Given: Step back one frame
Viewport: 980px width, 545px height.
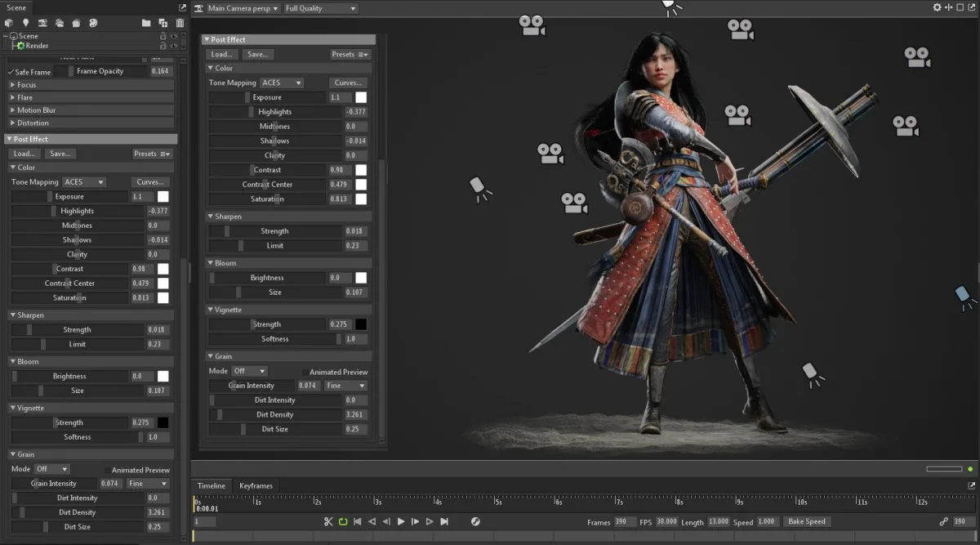Looking at the screenshot, I should (x=386, y=521).
